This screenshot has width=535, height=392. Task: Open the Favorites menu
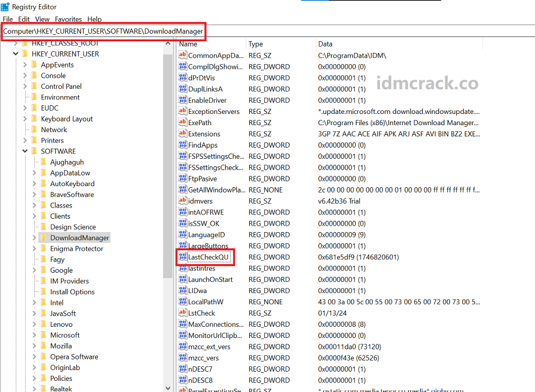pos(68,19)
